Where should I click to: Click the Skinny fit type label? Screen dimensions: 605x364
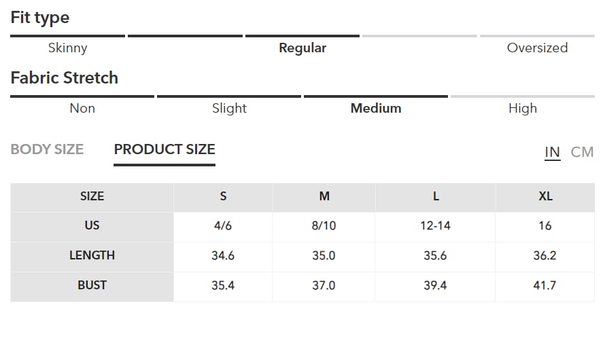pos(67,48)
